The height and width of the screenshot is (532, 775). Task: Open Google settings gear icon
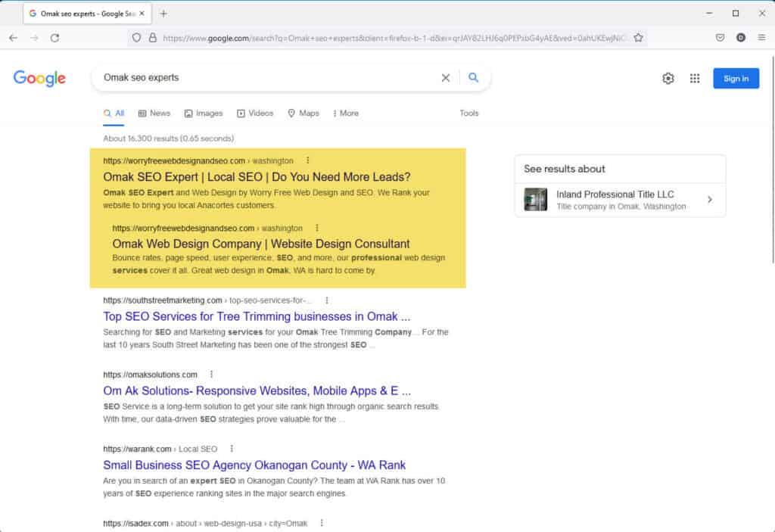(x=668, y=78)
